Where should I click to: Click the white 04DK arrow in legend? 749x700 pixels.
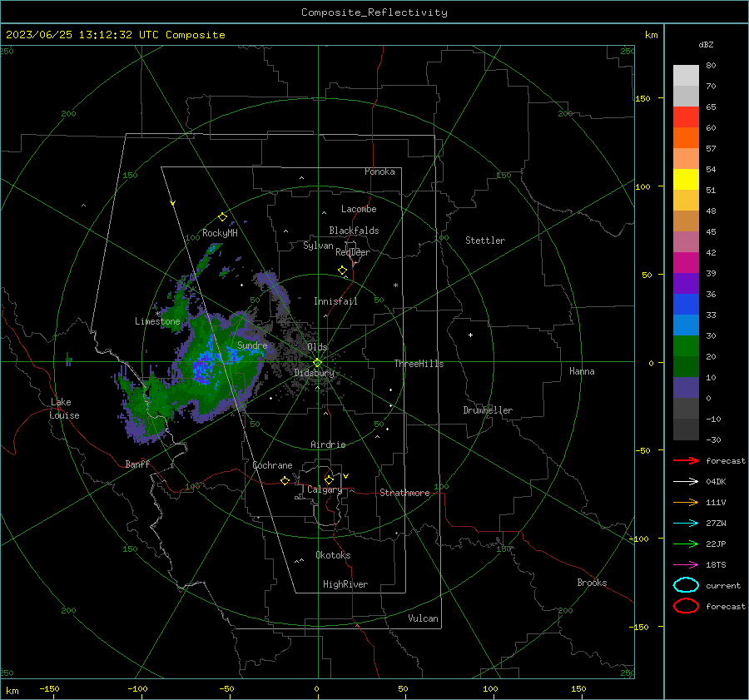coord(686,481)
